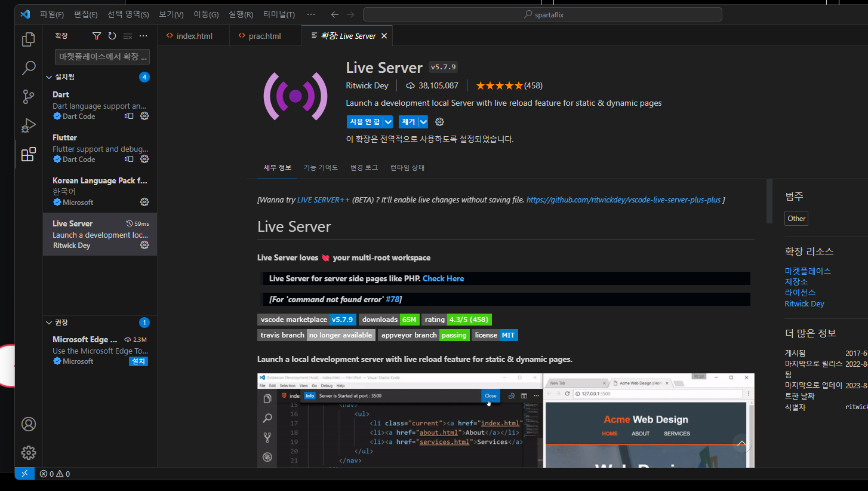The height and width of the screenshot is (491, 868).
Task: Open the Search view in activity bar
Action: (x=29, y=68)
